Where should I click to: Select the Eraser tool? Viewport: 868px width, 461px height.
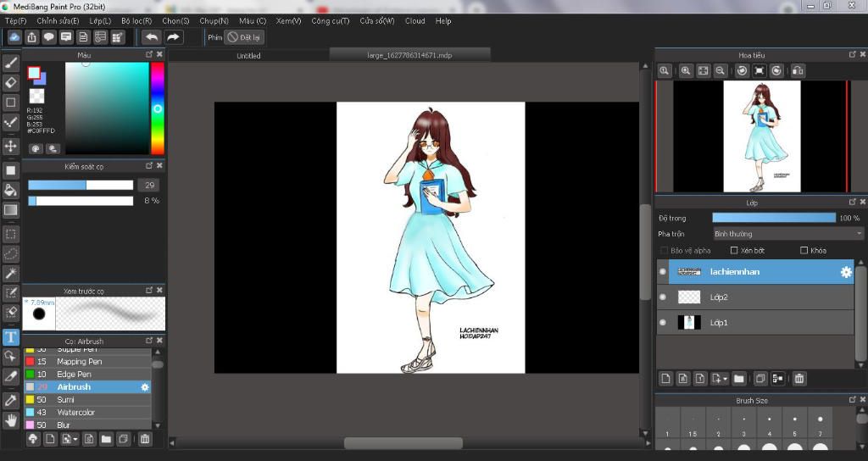point(11,82)
